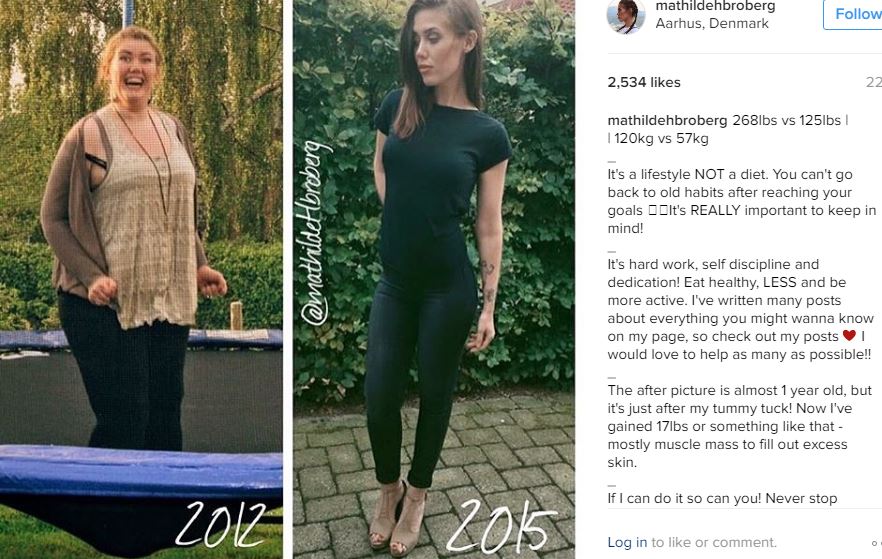
Task: Open mathildehbroberg username in caption
Action: (x=667, y=120)
